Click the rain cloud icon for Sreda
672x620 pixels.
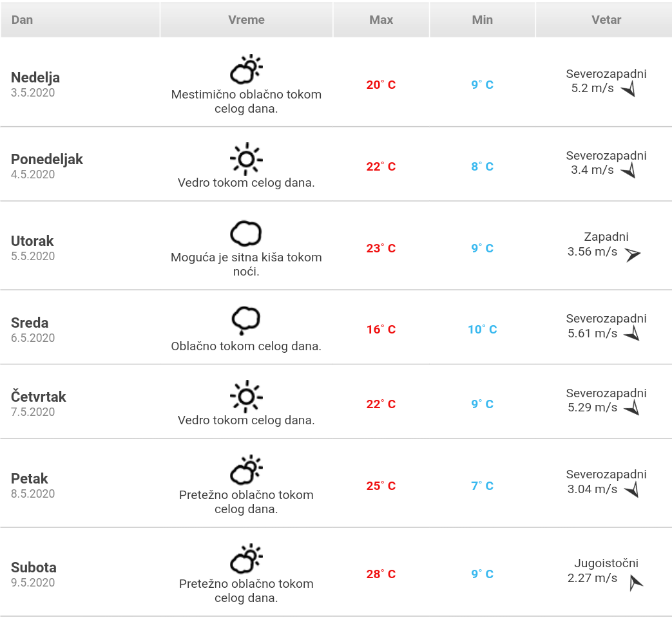[x=246, y=320]
